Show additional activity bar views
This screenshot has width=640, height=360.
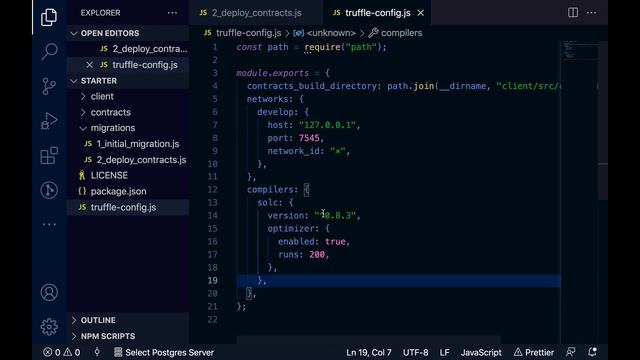pyautogui.click(x=49, y=224)
